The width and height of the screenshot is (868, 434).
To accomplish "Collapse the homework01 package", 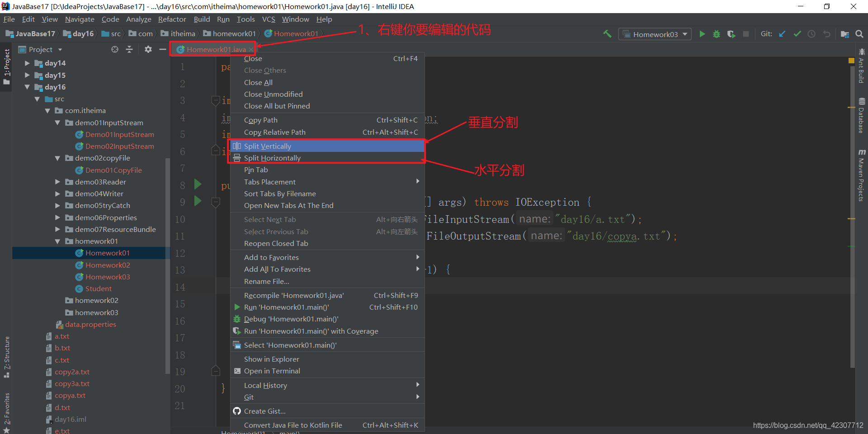I will [57, 241].
